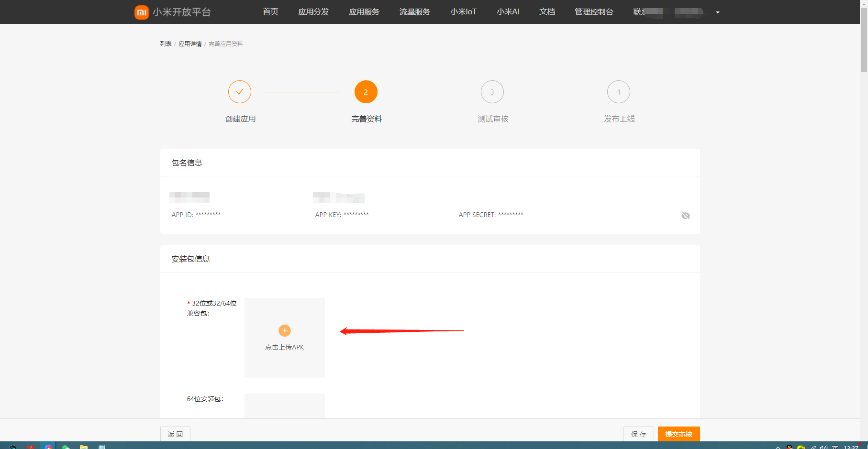Click the step 4 发布上线 circle

[x=619, y=92]
